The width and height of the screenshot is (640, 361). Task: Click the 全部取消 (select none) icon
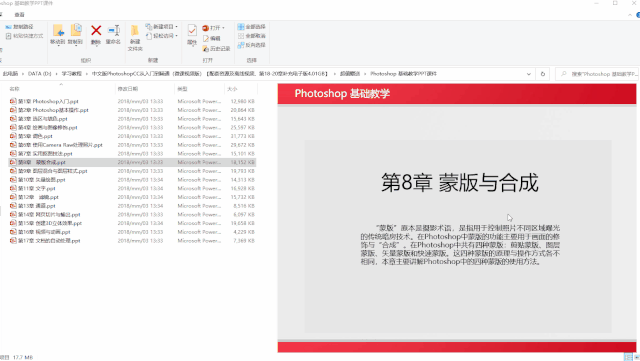[x=241, y=36]
